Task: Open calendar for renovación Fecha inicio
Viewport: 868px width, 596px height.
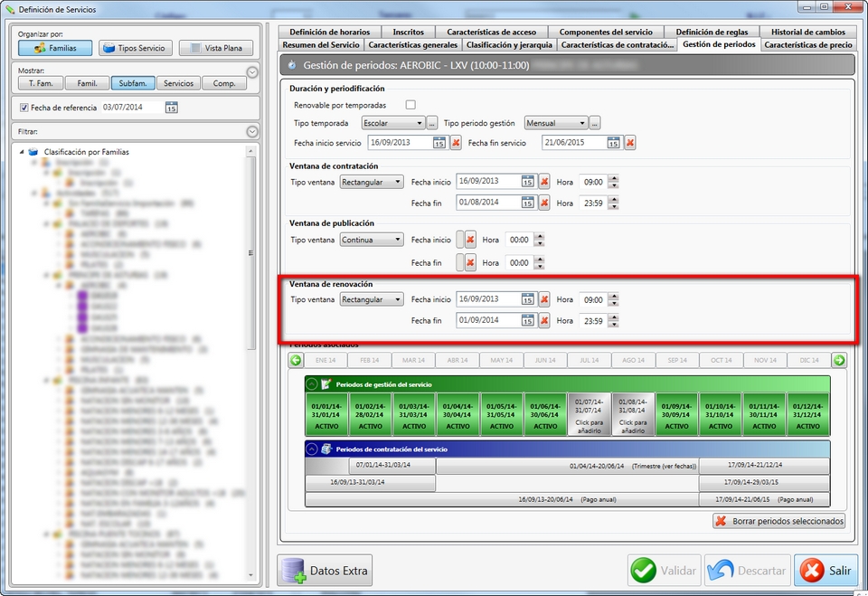Action: [x=527, y=299]
